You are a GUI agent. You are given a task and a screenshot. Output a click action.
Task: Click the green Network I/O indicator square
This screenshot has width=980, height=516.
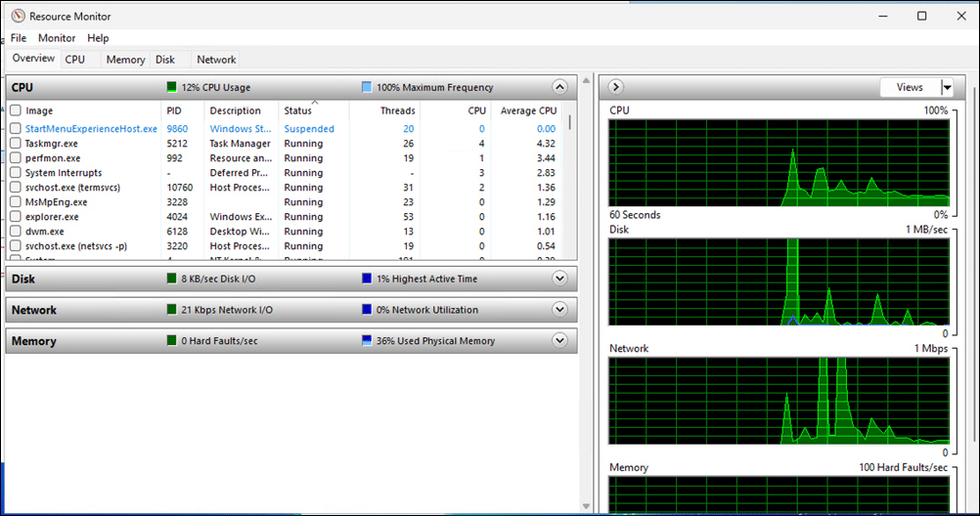(172, 309)
